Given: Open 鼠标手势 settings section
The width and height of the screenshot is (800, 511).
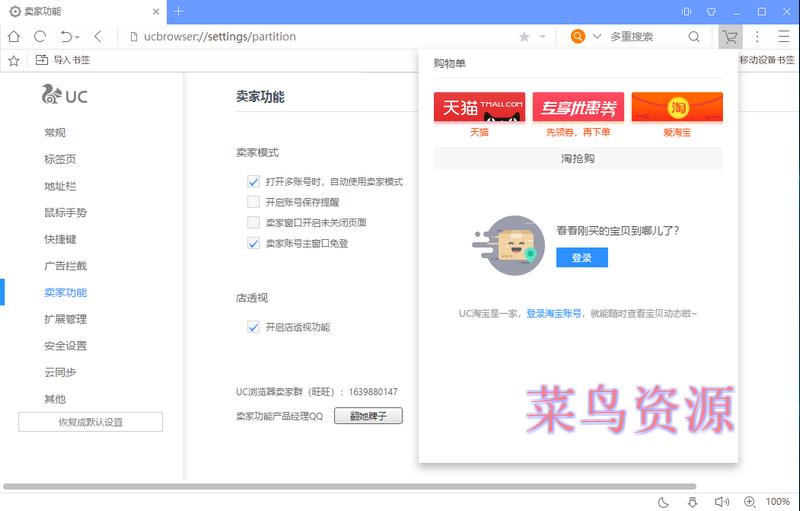Looking at the screenshot, I should click(x=65, y=213).
